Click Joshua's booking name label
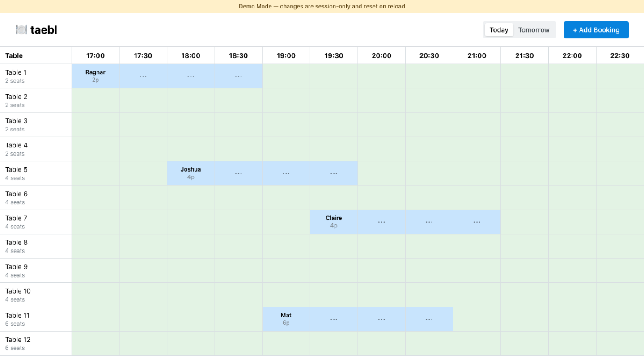 [x=191, y=169]
